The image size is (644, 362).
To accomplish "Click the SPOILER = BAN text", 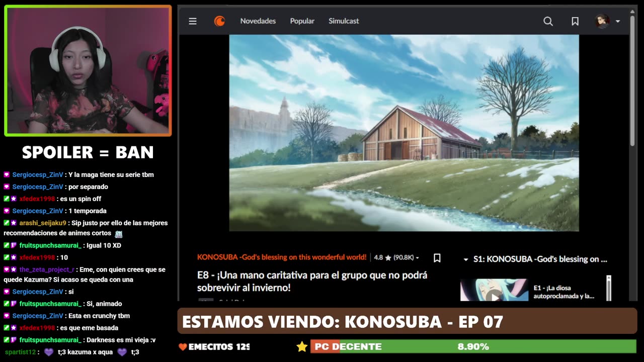I will click(88, 152).
